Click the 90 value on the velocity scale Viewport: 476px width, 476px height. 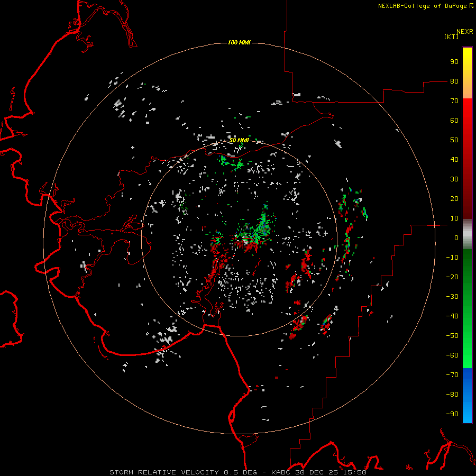point(454,62)
